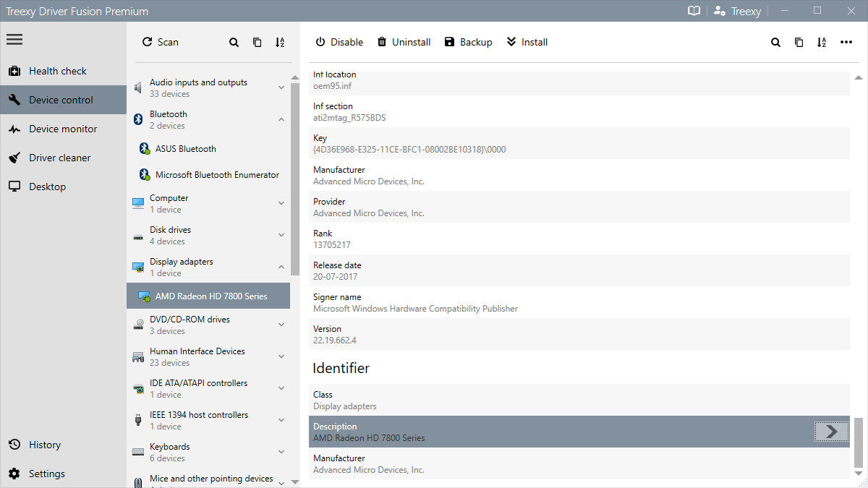Collapse the Bluetooth device group

281,119
